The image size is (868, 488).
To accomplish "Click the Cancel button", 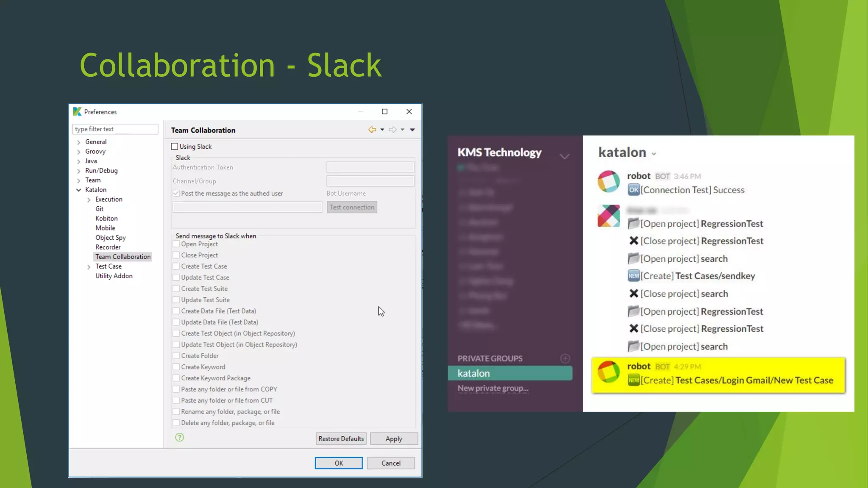I will click(391, 463).
